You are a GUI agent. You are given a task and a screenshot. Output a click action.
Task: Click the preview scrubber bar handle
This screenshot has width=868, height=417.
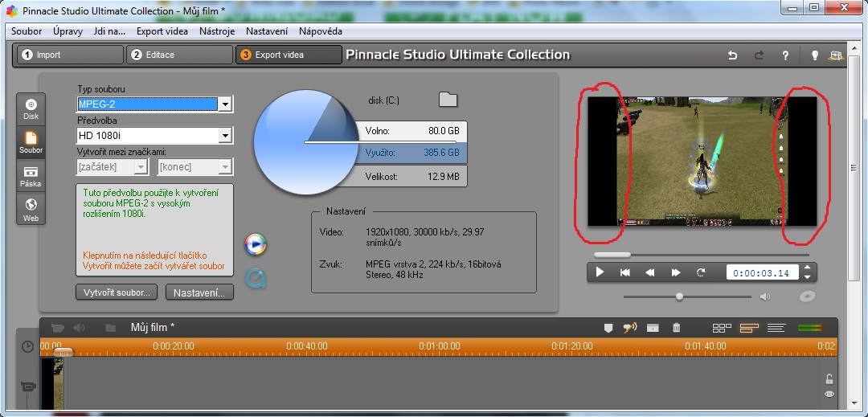pos(612,255)
